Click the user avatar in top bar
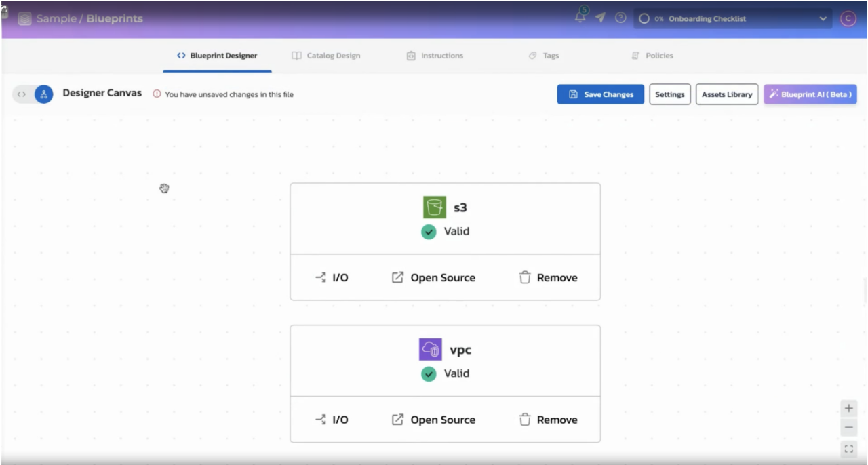Viewport: 868px width, 465px height. 848,19
